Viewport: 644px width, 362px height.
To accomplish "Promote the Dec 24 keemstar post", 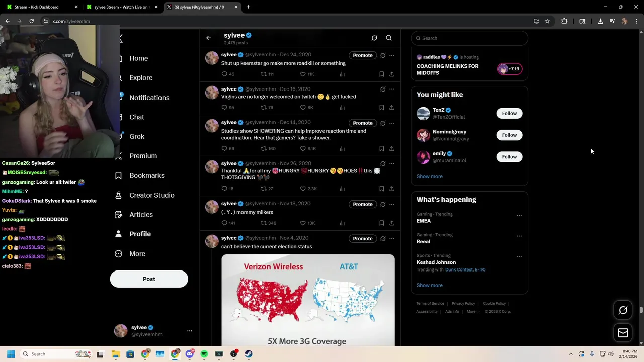I will [x=363, y=55].
